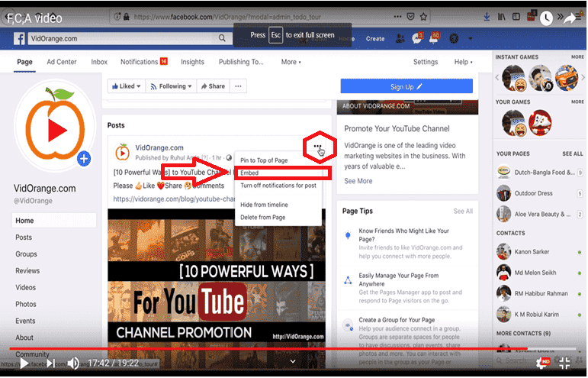Open Videos in the left sidebar
The image size is (588, 378).
click(25, 288)
